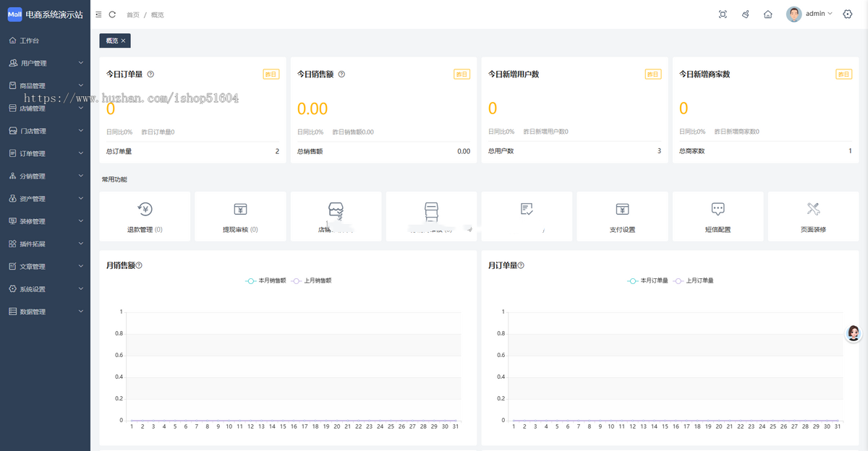Viewport: 868px width, 451px height.
Task: Click help icon beside 今日订单量
Action: tap(150, 74)
